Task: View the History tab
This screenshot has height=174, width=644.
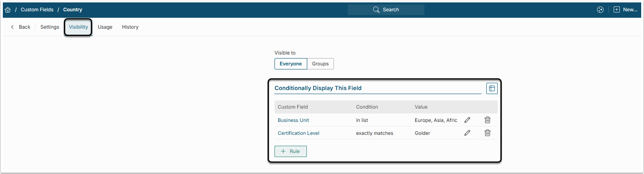Action: click(x=130, y=27)
